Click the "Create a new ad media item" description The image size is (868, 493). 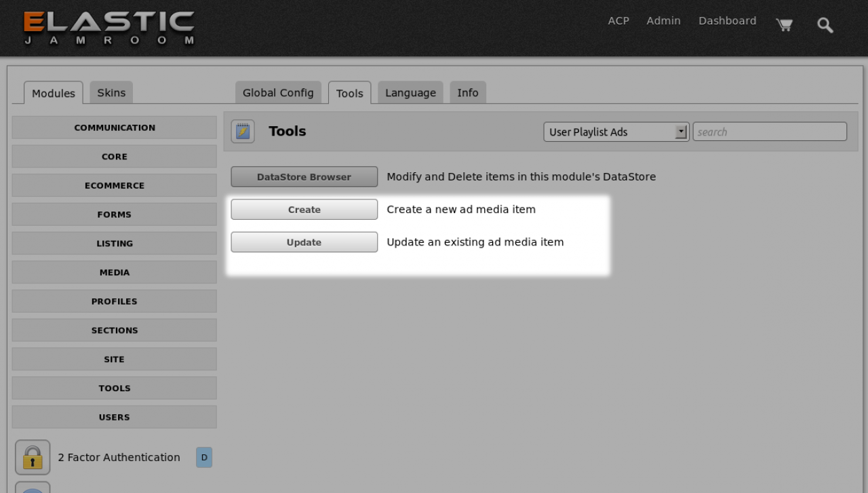click(461, 210)
